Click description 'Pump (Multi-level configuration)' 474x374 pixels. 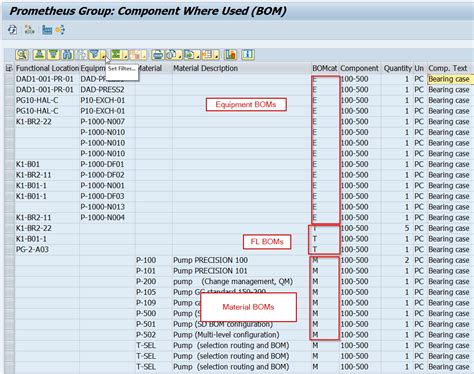point(226,335)
